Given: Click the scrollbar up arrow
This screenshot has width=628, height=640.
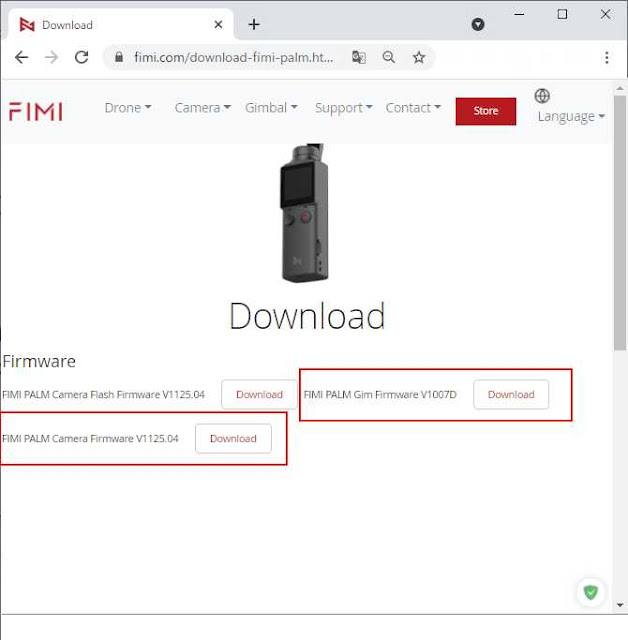Looking at the screenshot, I should click(620, 88).
